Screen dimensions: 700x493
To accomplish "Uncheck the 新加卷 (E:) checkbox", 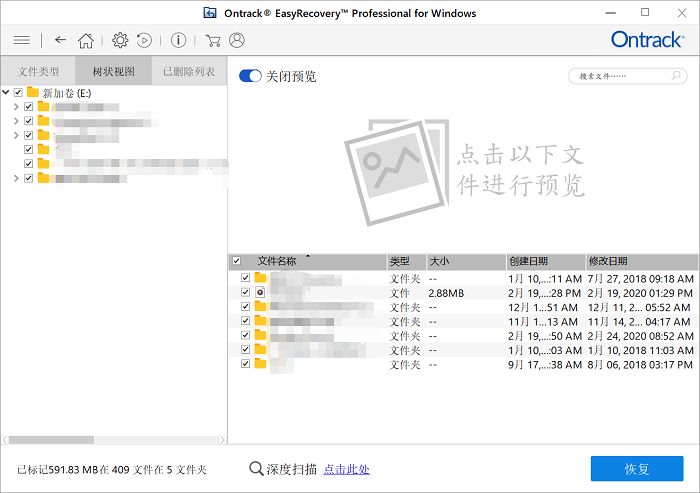I will click(x=18, y=92).
